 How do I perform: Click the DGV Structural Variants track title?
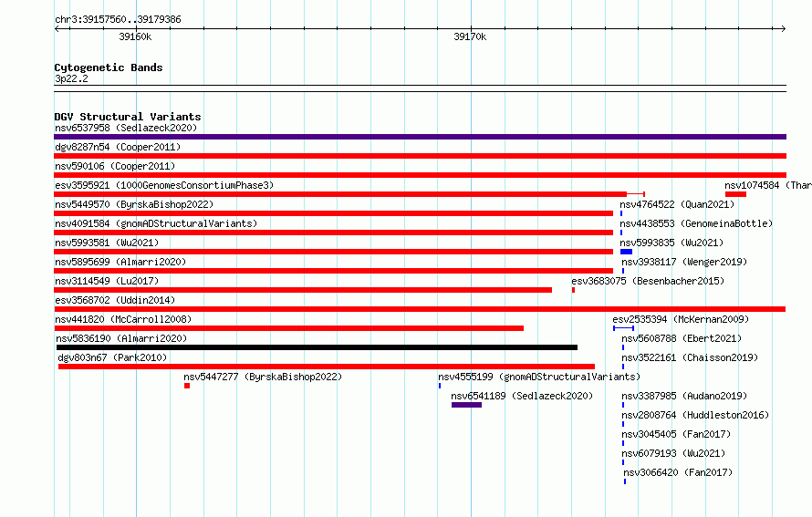point(128,117)
